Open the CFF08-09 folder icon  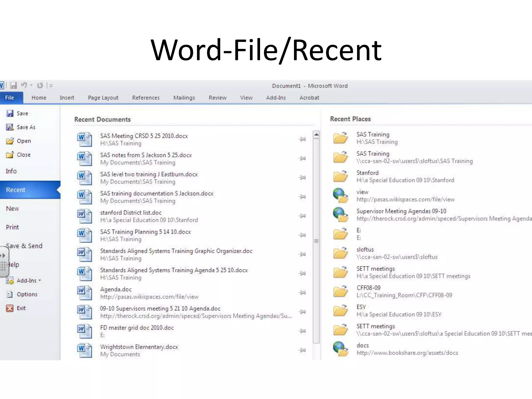point(341,291)
